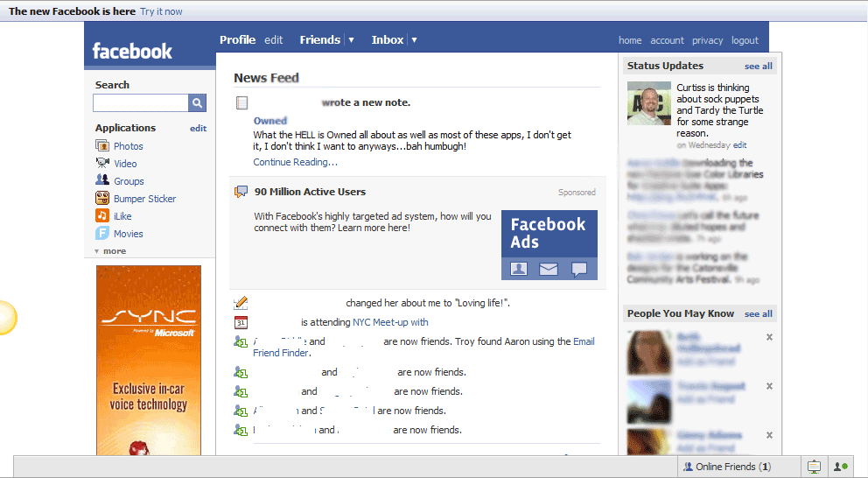Click Curtiss's profile photo in Status Updates
Screen dimensions: 868x478
[x=648, y=103]
